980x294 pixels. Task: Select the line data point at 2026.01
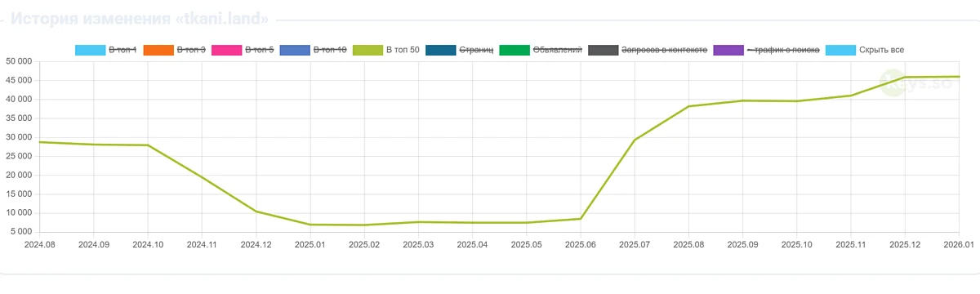coord(959,77)
